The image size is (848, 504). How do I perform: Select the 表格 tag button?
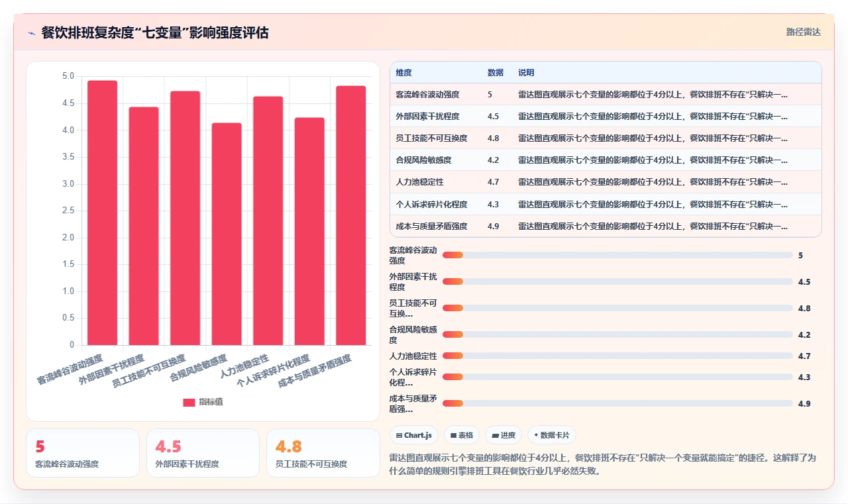click(x=462, y=435)
